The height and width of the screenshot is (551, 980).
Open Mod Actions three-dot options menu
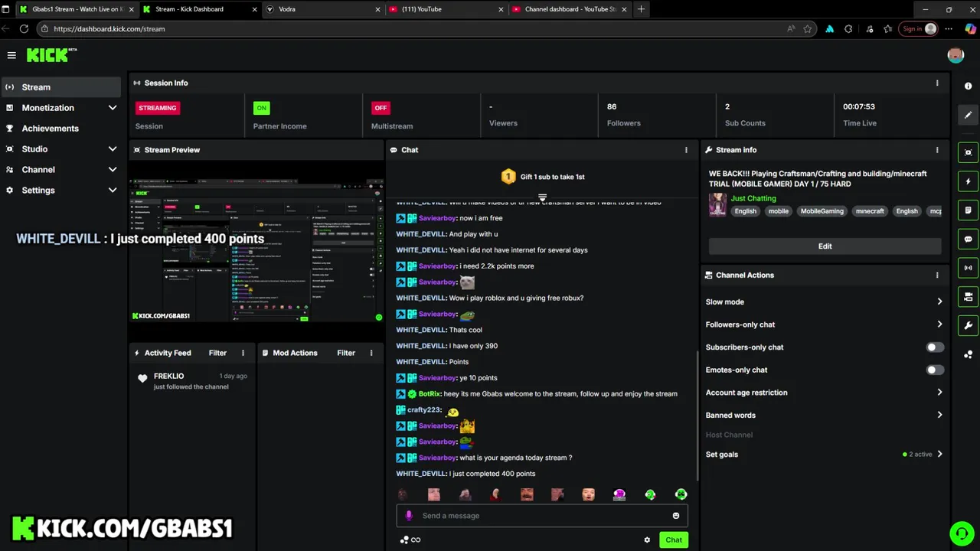[x=371, y=353]
